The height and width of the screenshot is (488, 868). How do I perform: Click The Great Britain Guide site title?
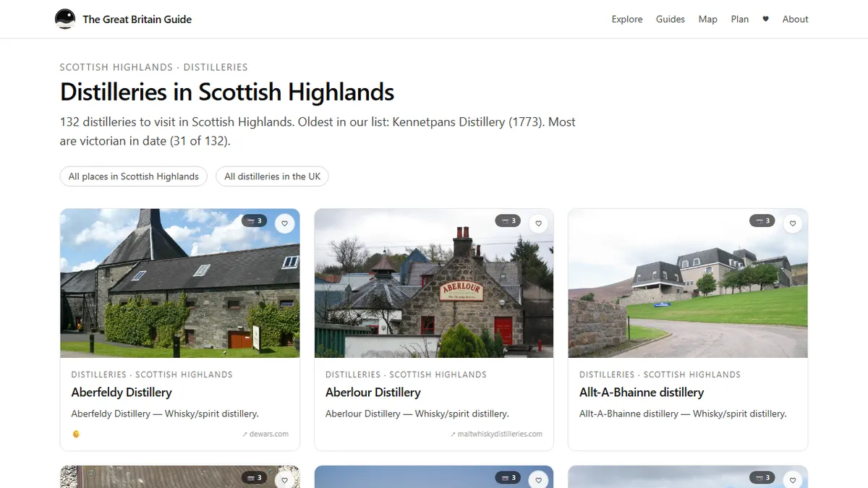click(137, 20)
